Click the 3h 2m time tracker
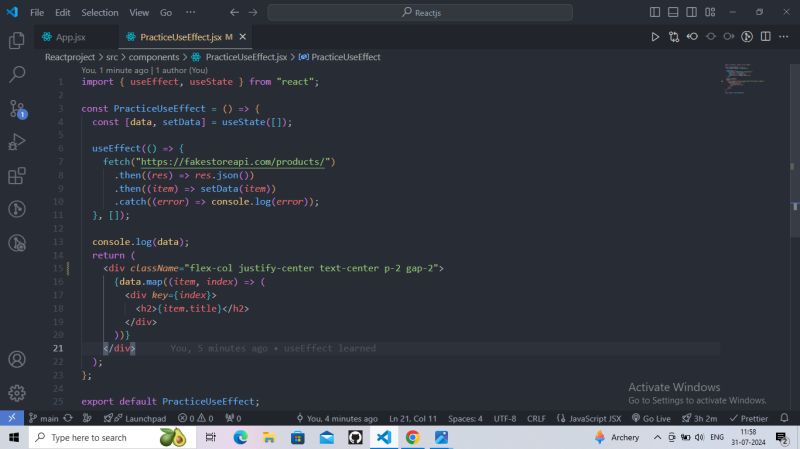Image resolution: width=800 pixels, height=449 pixels. tap(699, 418)
